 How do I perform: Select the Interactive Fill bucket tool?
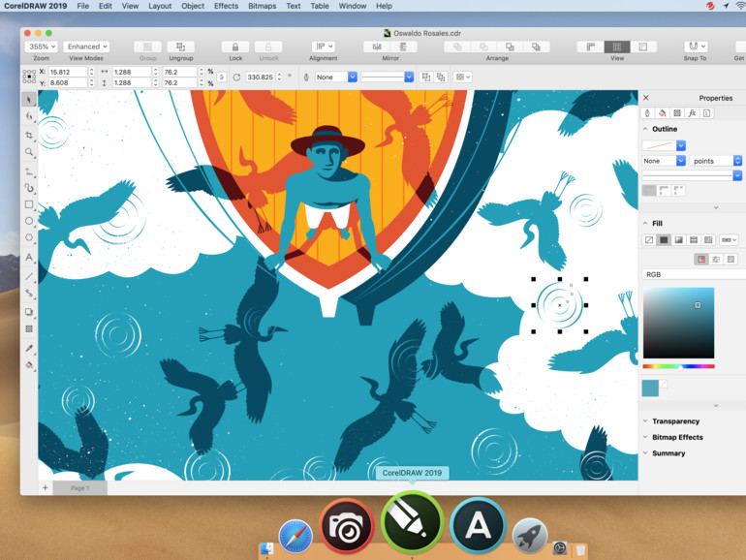pyautogui.click(x=29, y=365)
